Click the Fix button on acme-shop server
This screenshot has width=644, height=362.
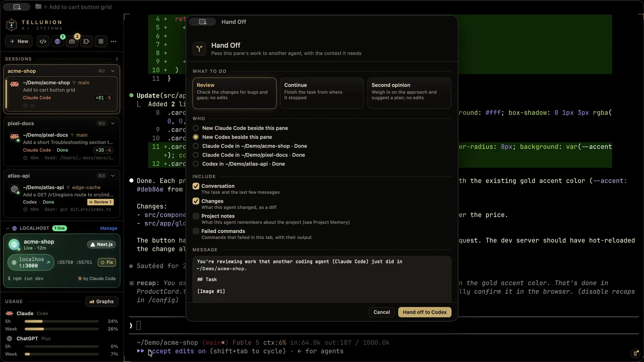point(107,262)
